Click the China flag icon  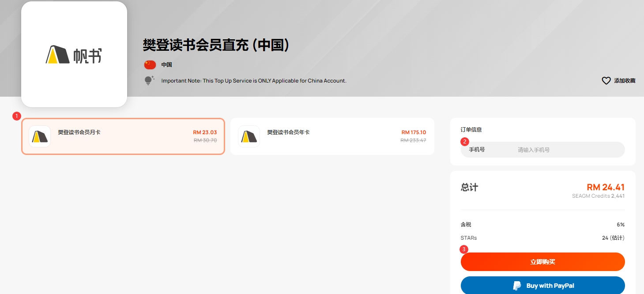pos(150,64)
